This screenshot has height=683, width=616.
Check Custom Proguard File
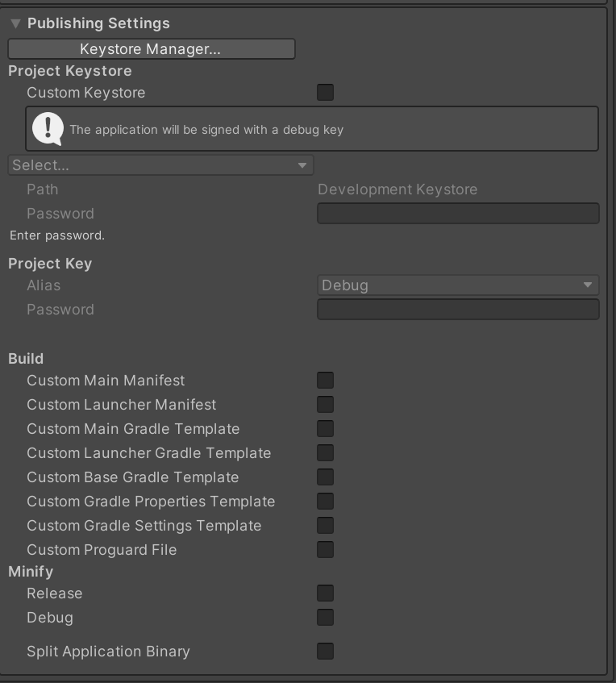click(x=325, y=549)
